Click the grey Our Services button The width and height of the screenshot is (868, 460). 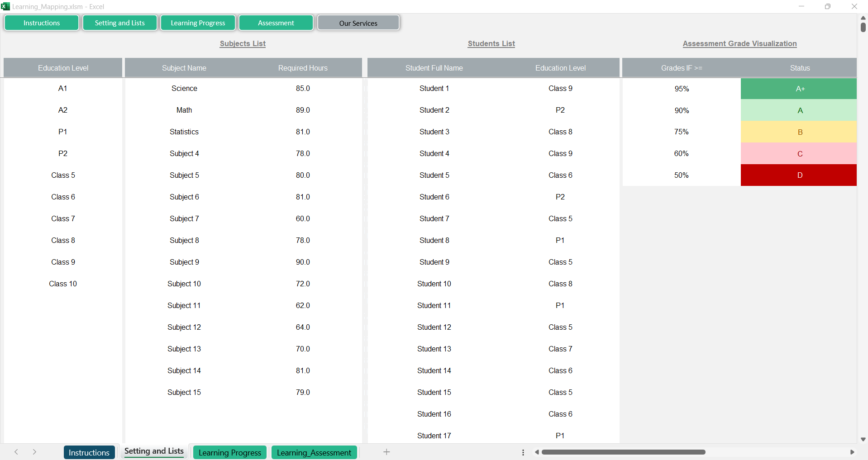pos(358,23)
